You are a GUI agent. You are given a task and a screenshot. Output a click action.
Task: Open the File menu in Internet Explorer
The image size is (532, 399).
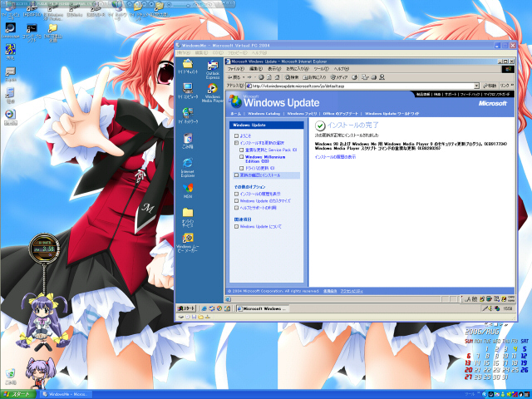235,68
